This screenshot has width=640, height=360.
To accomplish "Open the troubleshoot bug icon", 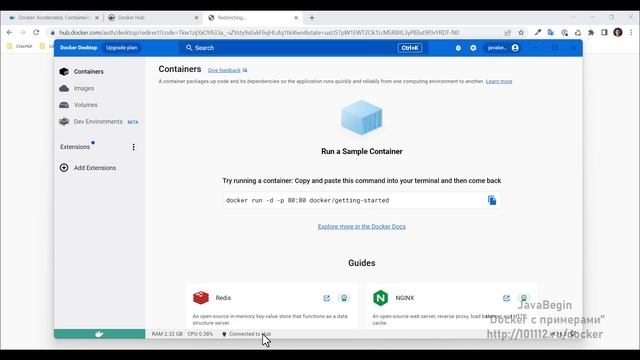I will (458, 48).
